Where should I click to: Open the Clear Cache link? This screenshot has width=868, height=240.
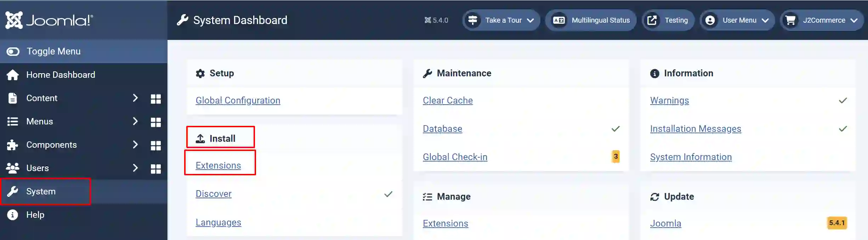tap(448, 100)
